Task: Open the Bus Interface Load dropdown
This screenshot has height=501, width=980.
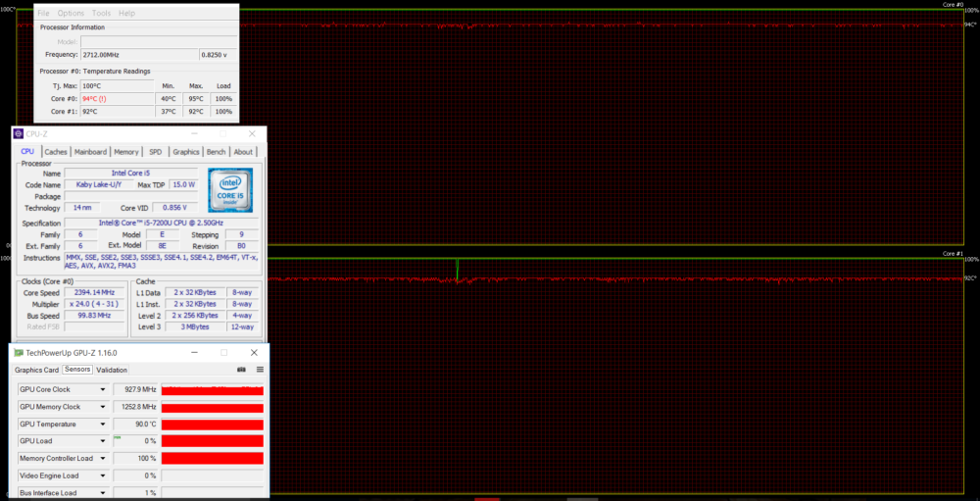Action: point(103,493)
